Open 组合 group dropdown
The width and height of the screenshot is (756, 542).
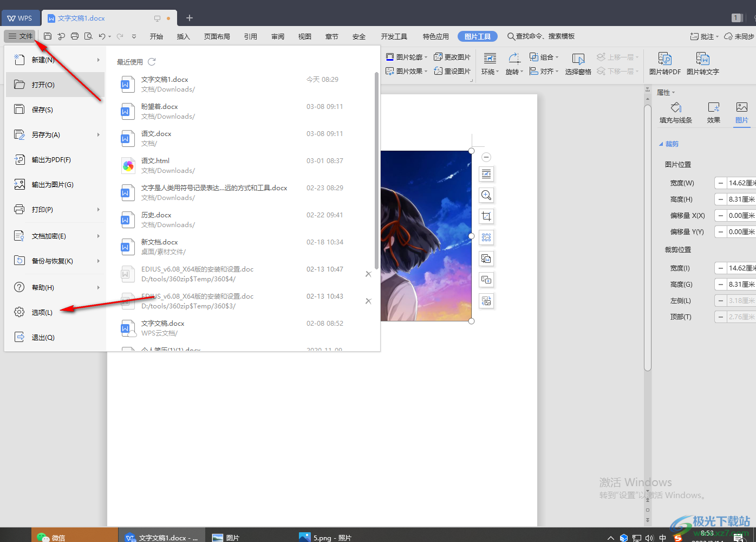tap(544, 57)
